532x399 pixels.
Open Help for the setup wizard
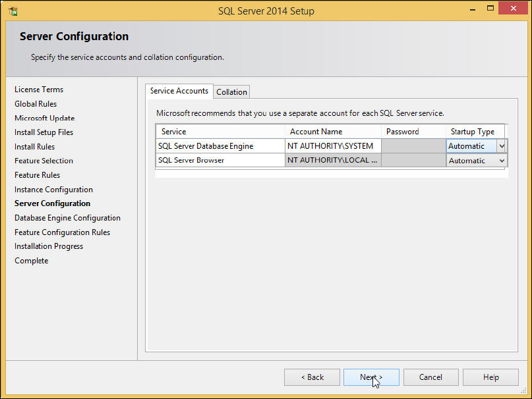pos(490,377)
